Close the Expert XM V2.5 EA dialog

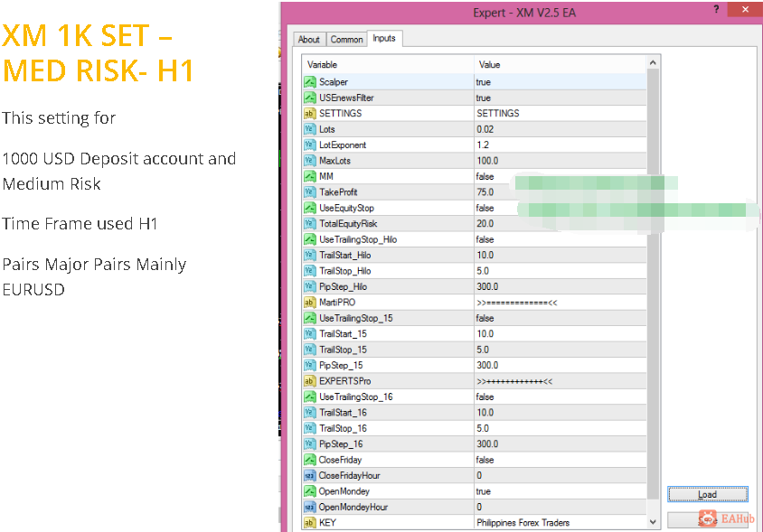[745, 9]
